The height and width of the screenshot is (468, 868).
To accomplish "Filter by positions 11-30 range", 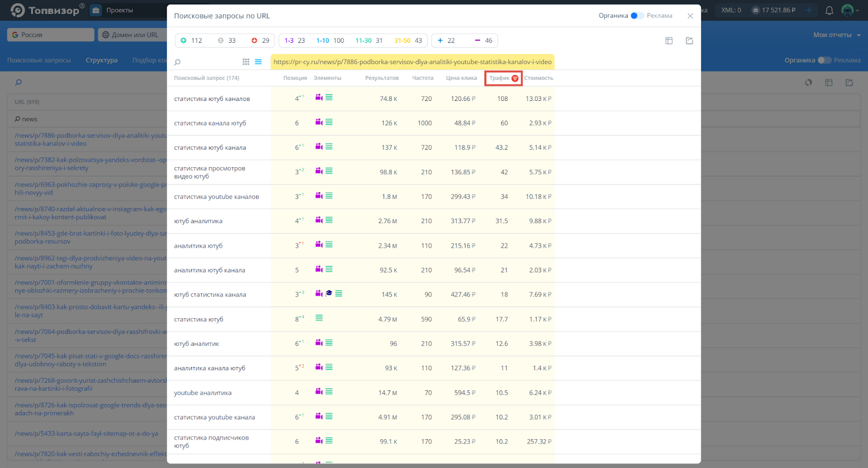I will (369, 41).
